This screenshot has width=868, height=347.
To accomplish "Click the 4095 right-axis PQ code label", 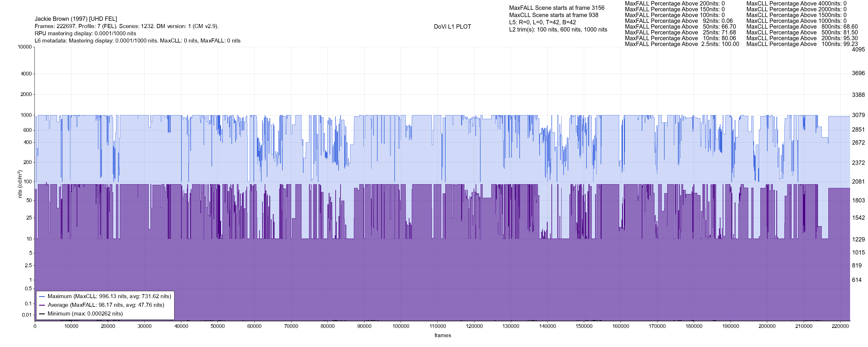I will [x=858, y=49].
